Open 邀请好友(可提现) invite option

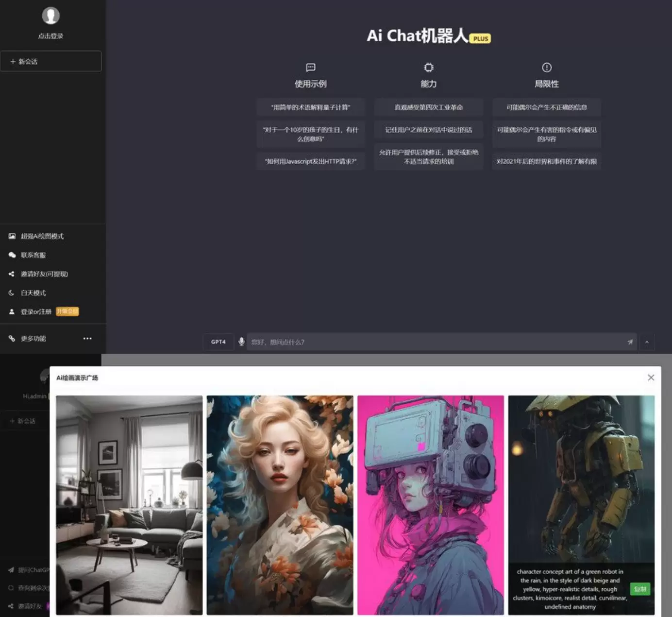click(x=44, y=274)
